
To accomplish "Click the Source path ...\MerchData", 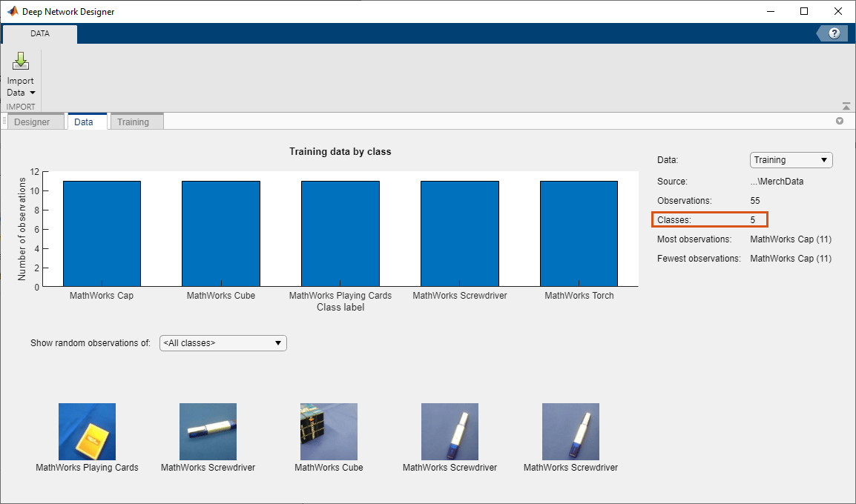I will (x=777, y=182).
